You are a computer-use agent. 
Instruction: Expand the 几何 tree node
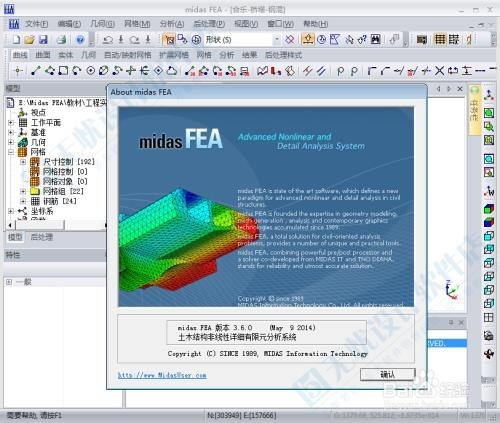coord(11,142)
